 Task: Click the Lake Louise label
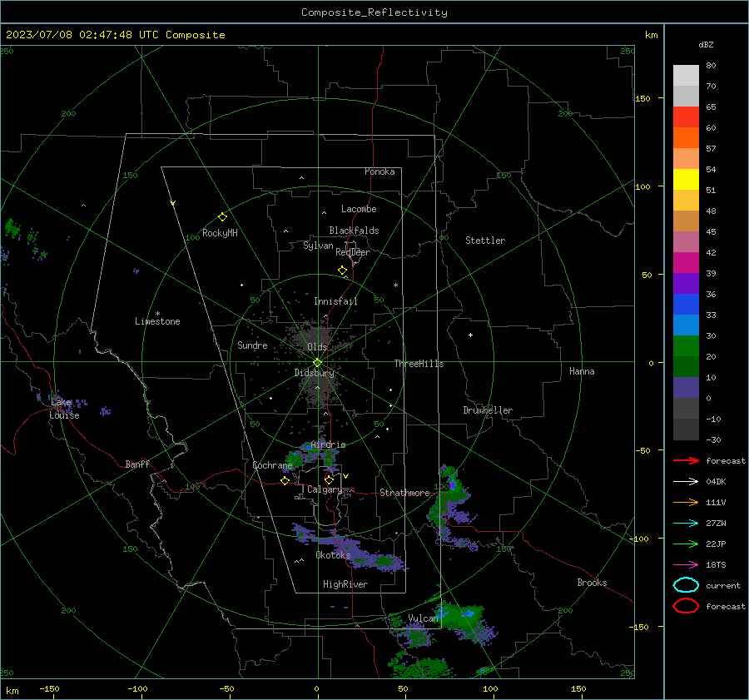click(x=64, y=409)
